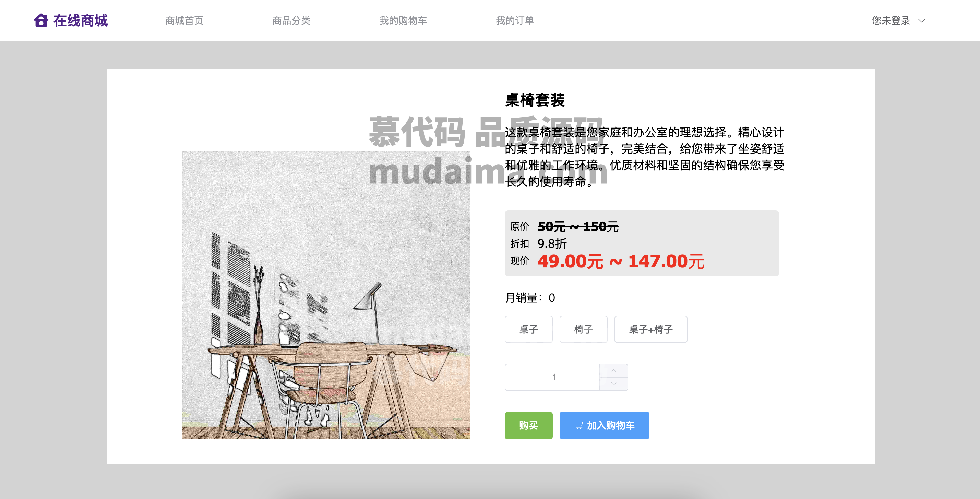Select the 椅子 option
This screenshot has width=980, height=499.
[x=583, y=329]
